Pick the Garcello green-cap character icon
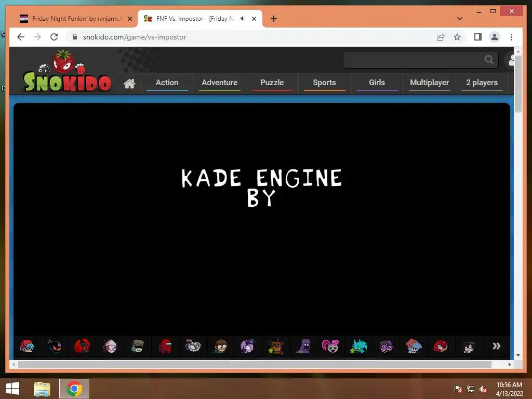532x399 pixels. point(137,347)
